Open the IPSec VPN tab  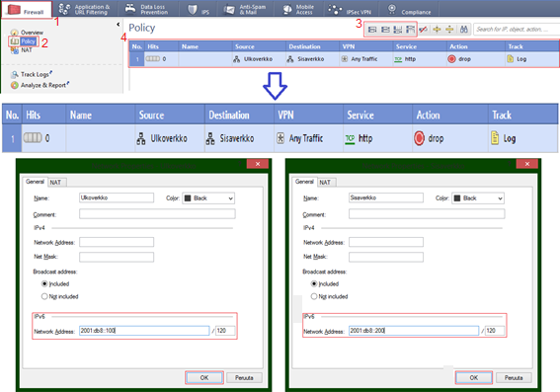(350, 10)
